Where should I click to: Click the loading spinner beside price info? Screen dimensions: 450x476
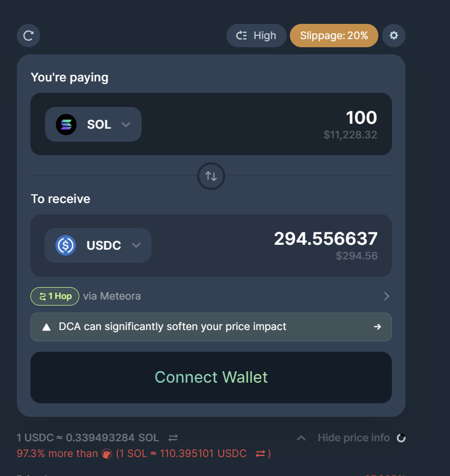[x=401, y=438]
